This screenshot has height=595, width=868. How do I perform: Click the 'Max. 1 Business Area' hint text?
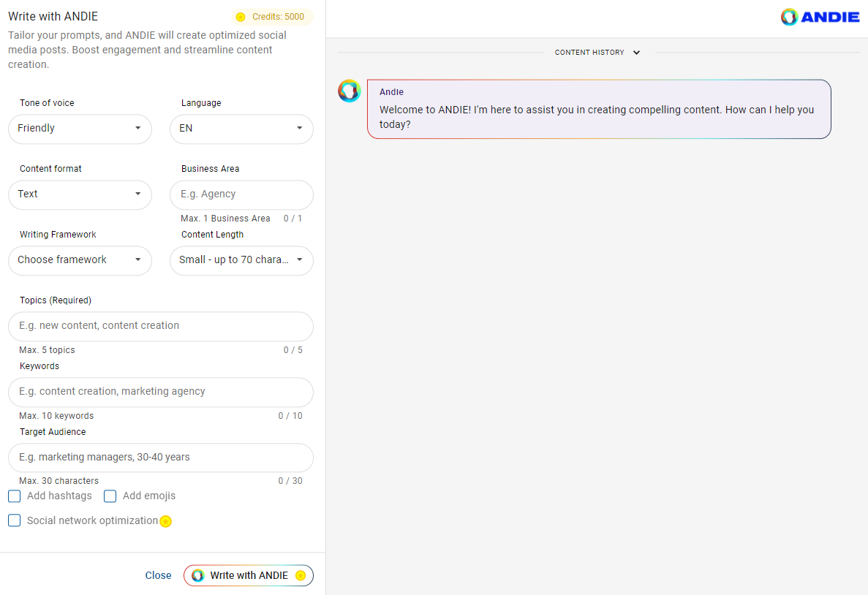click(225, 219)
